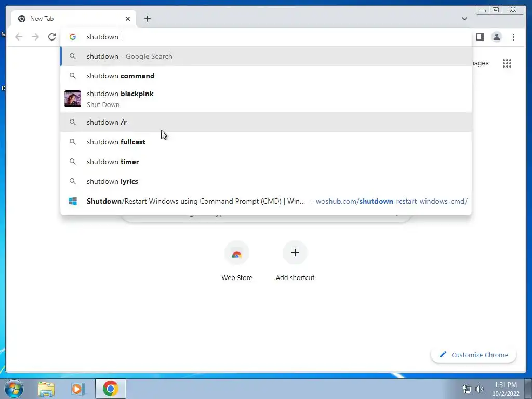Click the Customize Chrome button
This screenshot has height=399, width=532.
[x=474, y=355]
